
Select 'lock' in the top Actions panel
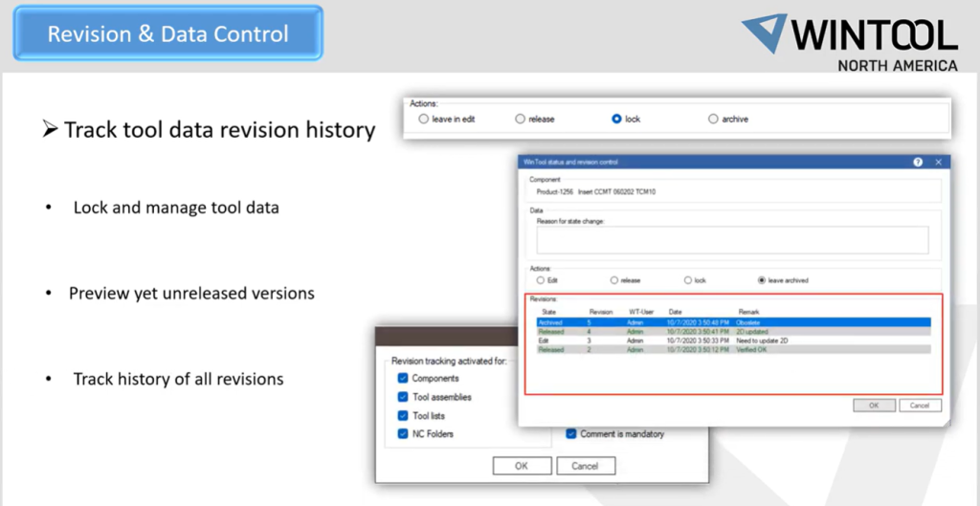[616, 120]
